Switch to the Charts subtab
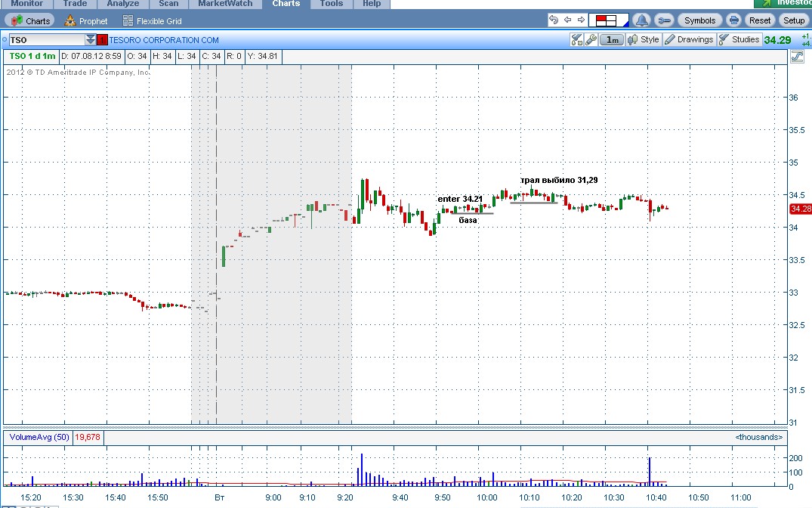The width and height of the screenshot is (812, 508). (30, 20)
